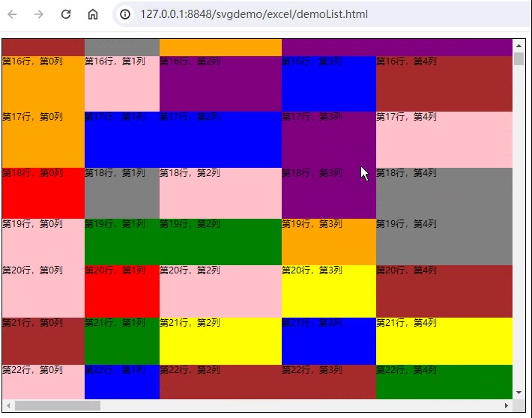532x418 pixels.
Task: Click the browser back arrow
Action: coord(13,14)
